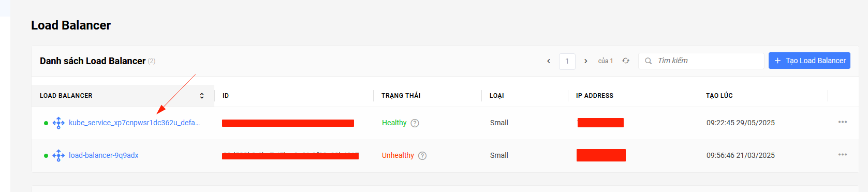The width and height of the screenshot is (868, 192).
Task: Go to previous page arrow
Action: (x=549, y=61)
